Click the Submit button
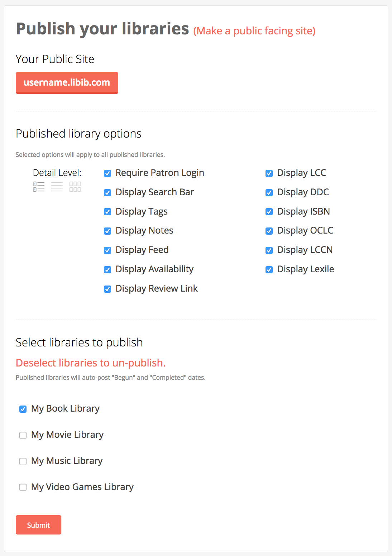392x556 pixels. (38, 525)
